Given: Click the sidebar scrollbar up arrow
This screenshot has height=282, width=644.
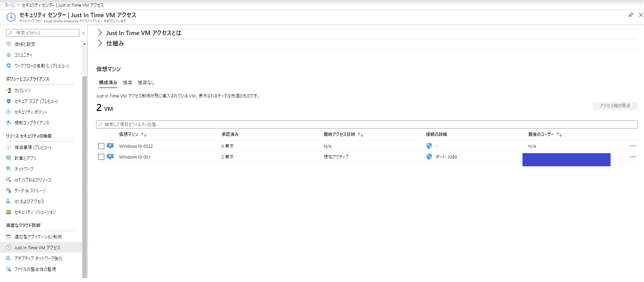Looking at the screenshot, I should pos(84,44).
